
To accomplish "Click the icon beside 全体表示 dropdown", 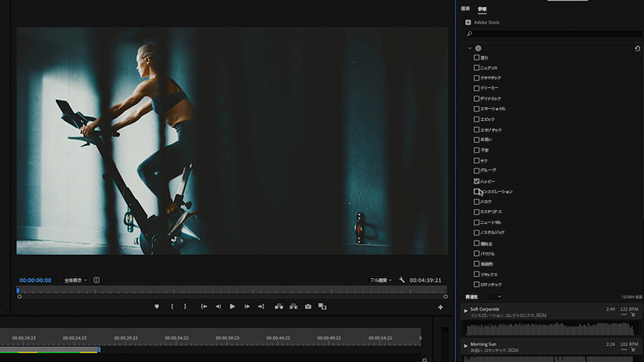I will tap(97, 280).
